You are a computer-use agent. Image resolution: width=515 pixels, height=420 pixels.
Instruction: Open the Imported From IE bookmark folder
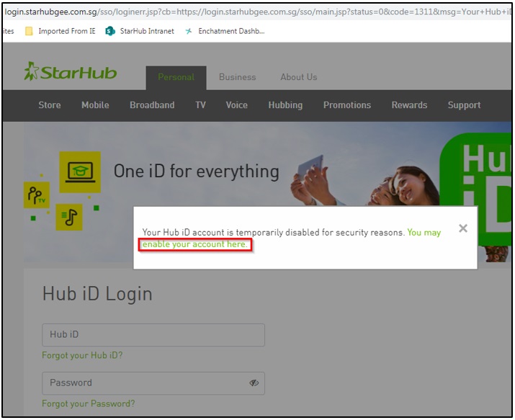pyautogui.click(x=61, y=31)
